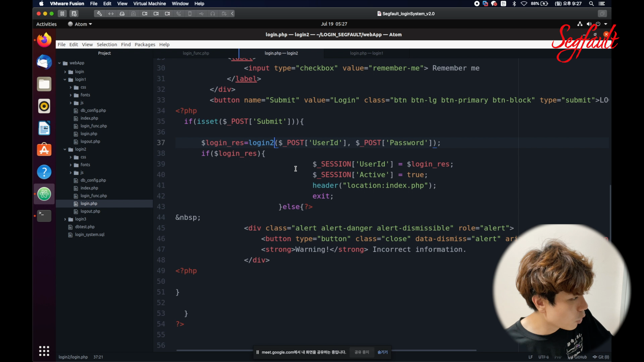Open Atom's Packages menu
The width and height of the screenshot is (644, 362).
click(x=145, y=45)
